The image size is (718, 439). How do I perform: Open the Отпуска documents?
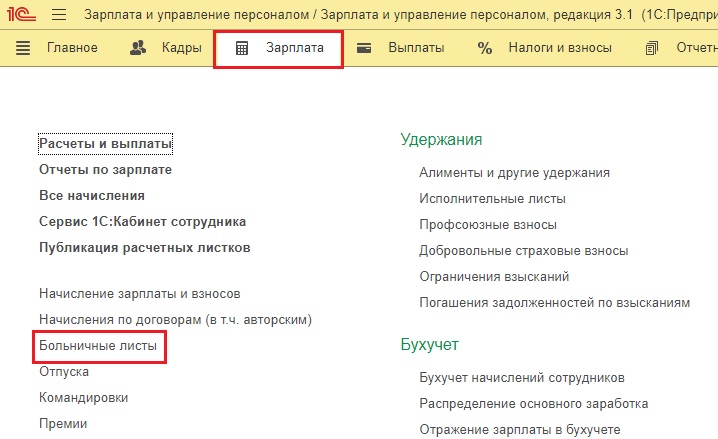click(x=64, y=372)
